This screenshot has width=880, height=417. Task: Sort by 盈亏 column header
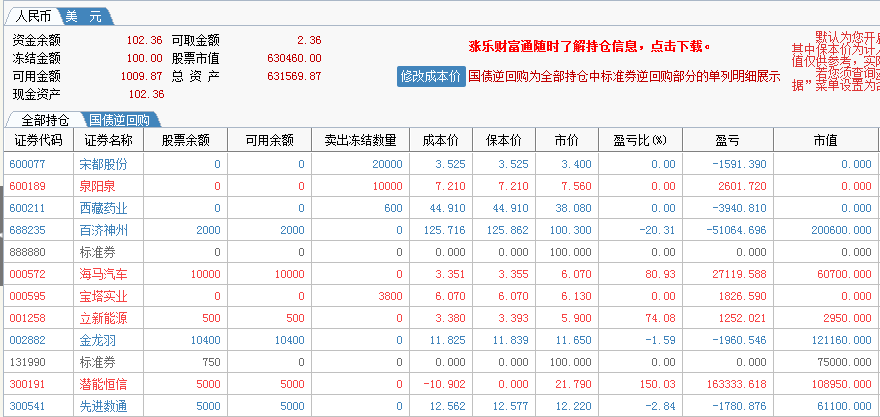[727, 140]
